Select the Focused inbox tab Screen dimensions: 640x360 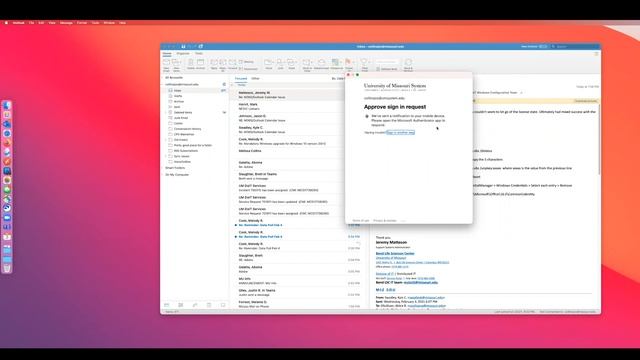tap(241, 78)
